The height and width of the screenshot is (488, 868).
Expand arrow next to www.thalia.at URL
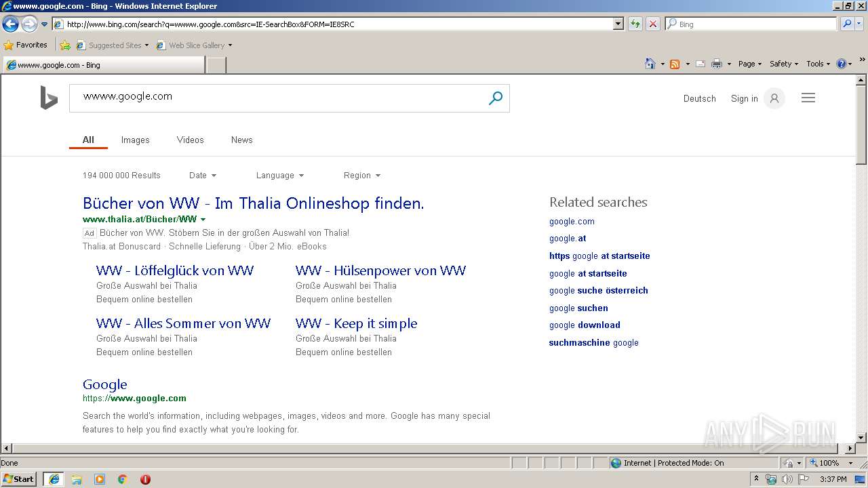(x=203, y=220)
